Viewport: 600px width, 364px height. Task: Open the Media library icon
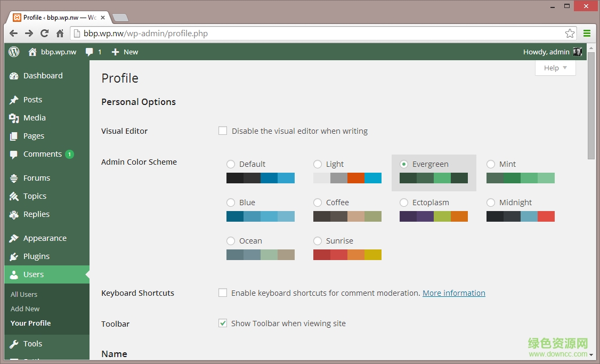[13, 117]
